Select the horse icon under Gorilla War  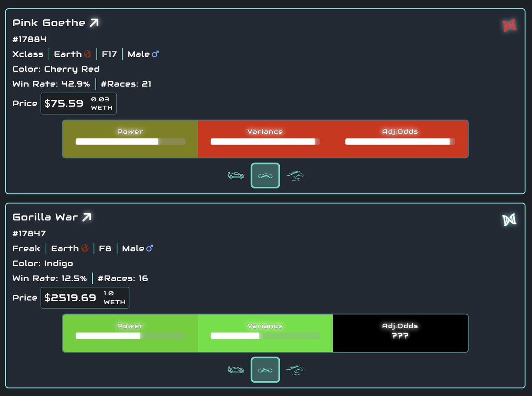[295, 370]
